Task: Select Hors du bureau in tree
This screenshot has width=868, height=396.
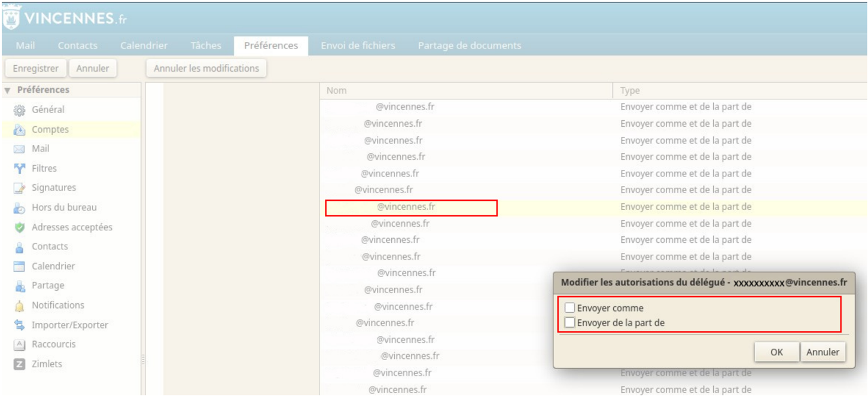Action: point(64,208)
